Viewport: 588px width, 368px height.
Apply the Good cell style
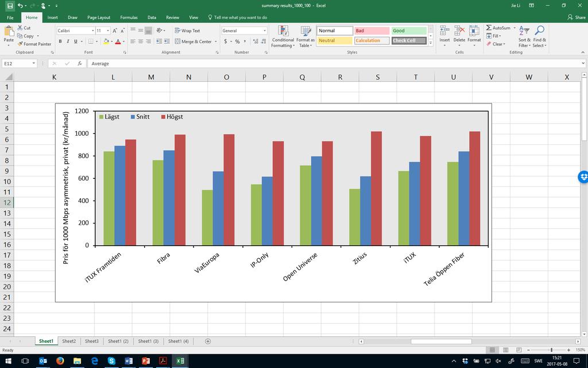point(409,31)
